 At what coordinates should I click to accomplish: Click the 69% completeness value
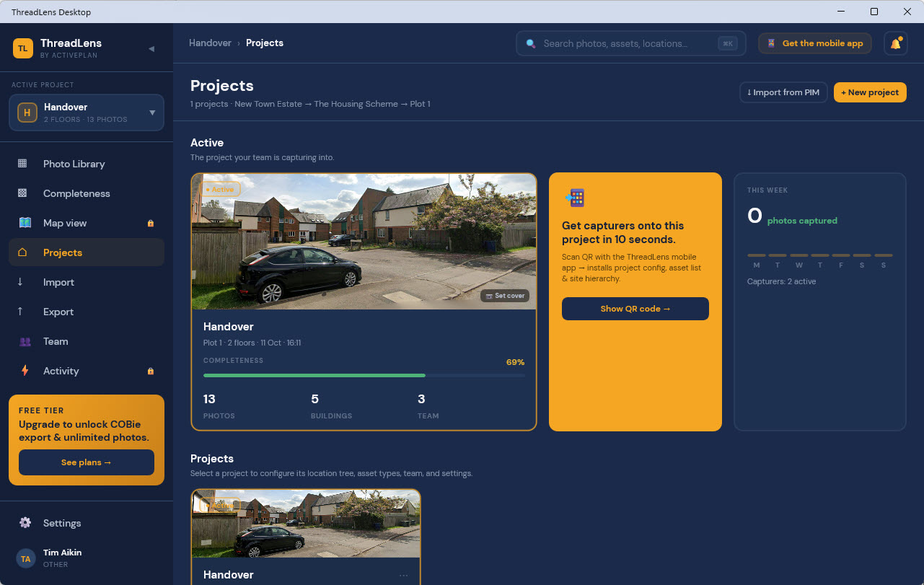(515, 362)
